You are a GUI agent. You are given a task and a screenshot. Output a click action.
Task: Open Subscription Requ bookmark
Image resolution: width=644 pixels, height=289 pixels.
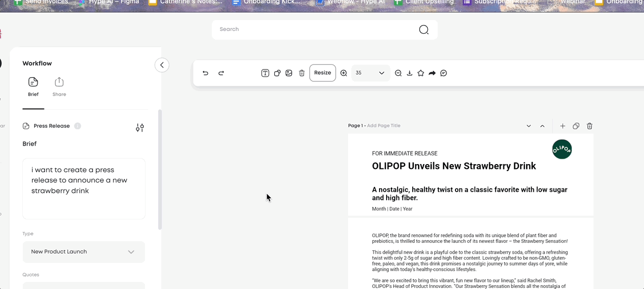tap(500, 2)
